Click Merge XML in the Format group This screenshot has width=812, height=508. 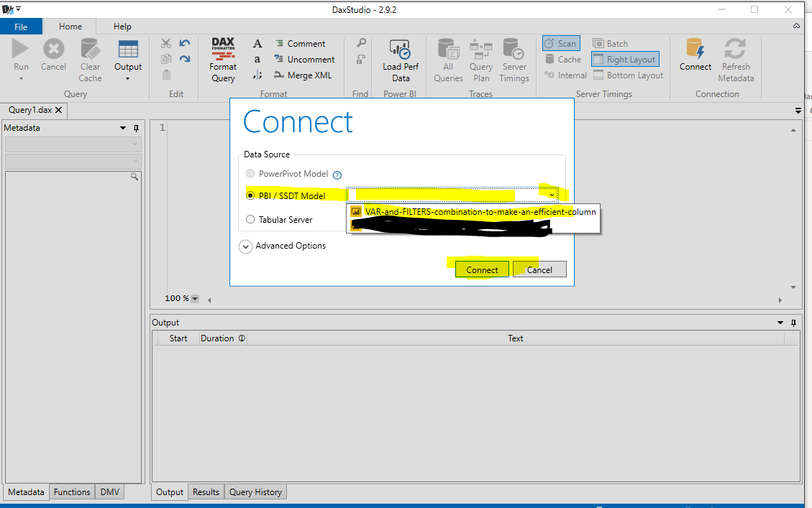(x=303, y=75)
